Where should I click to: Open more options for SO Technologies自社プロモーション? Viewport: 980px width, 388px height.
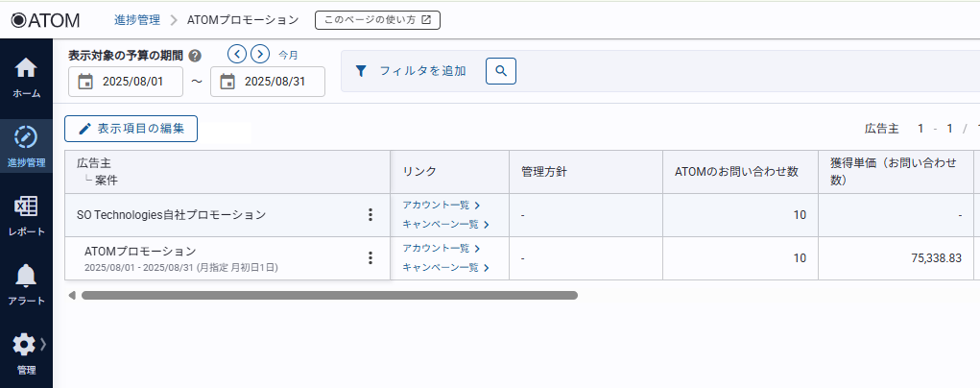(370, 215)
